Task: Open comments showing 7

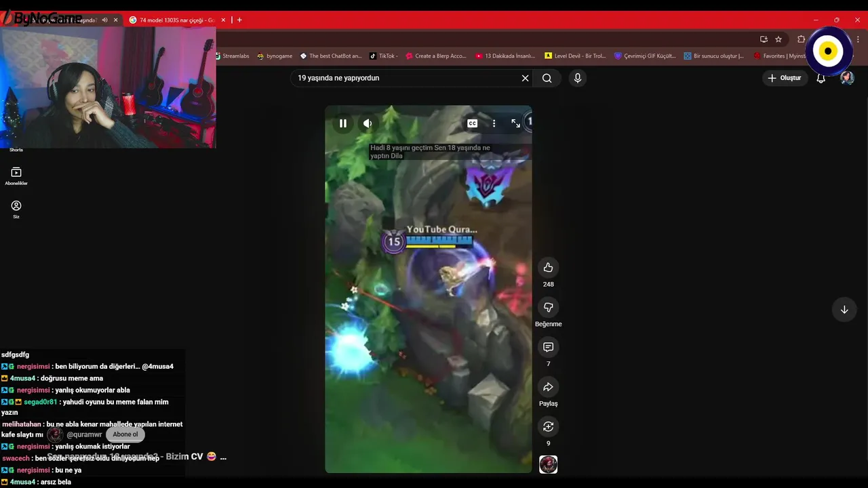Action: point(548,347)
